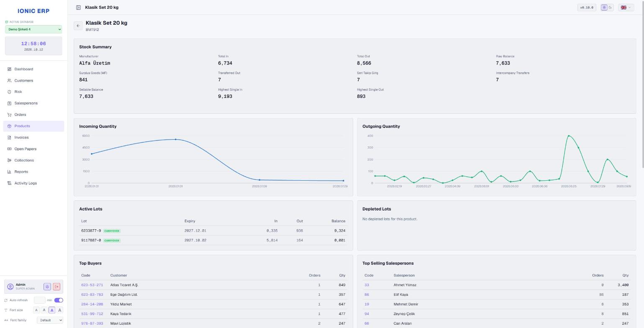Open Customers via its people icon

click(9, 80)
